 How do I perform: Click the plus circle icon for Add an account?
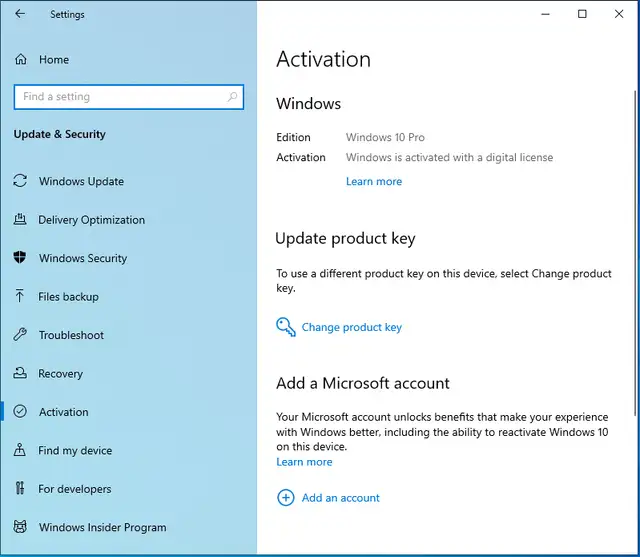286,497
